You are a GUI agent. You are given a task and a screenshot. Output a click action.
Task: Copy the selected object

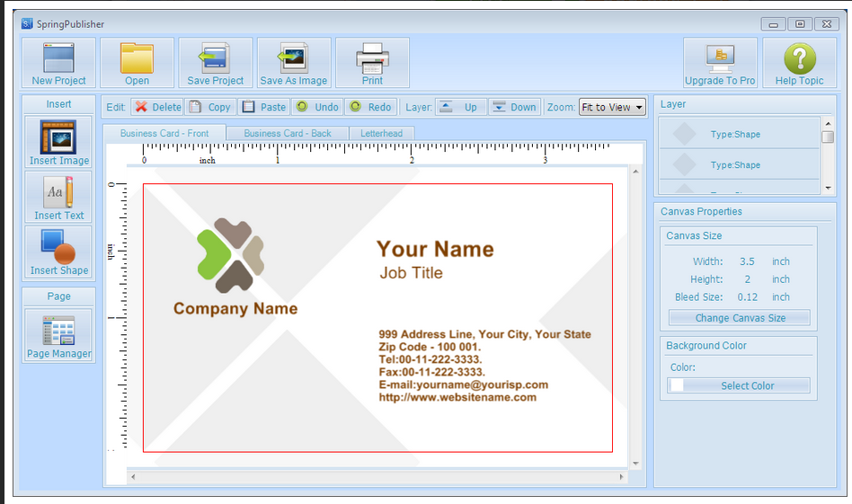click(211, 107)
